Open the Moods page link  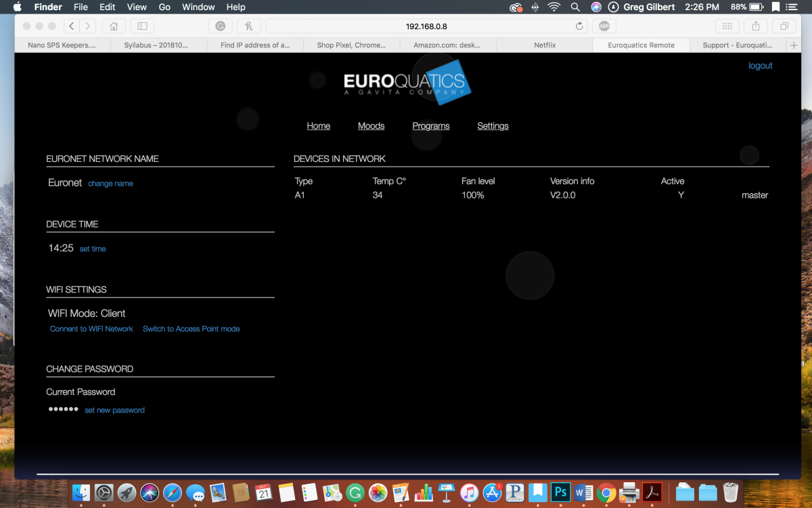pos(371,126)
